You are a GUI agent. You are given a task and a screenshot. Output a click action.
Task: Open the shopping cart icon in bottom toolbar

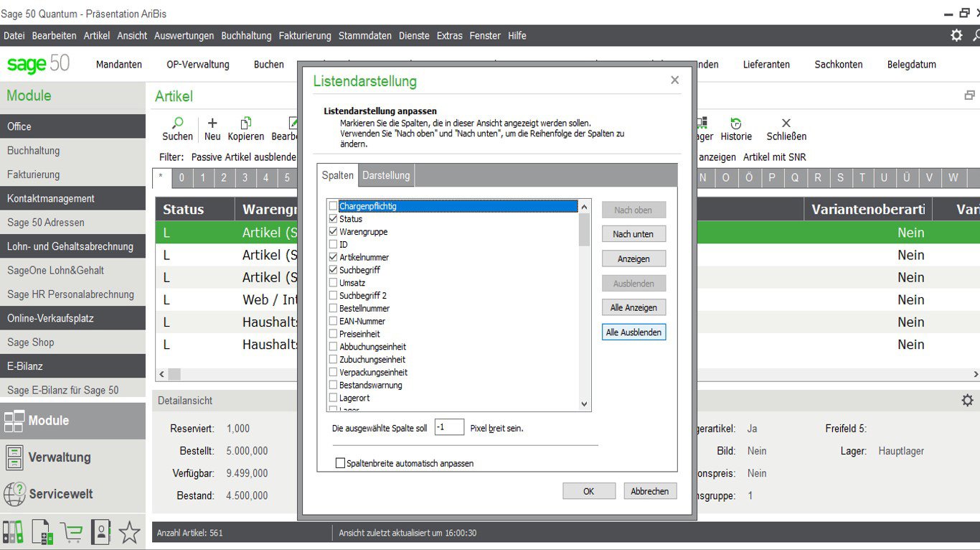(x=72, y=531)
